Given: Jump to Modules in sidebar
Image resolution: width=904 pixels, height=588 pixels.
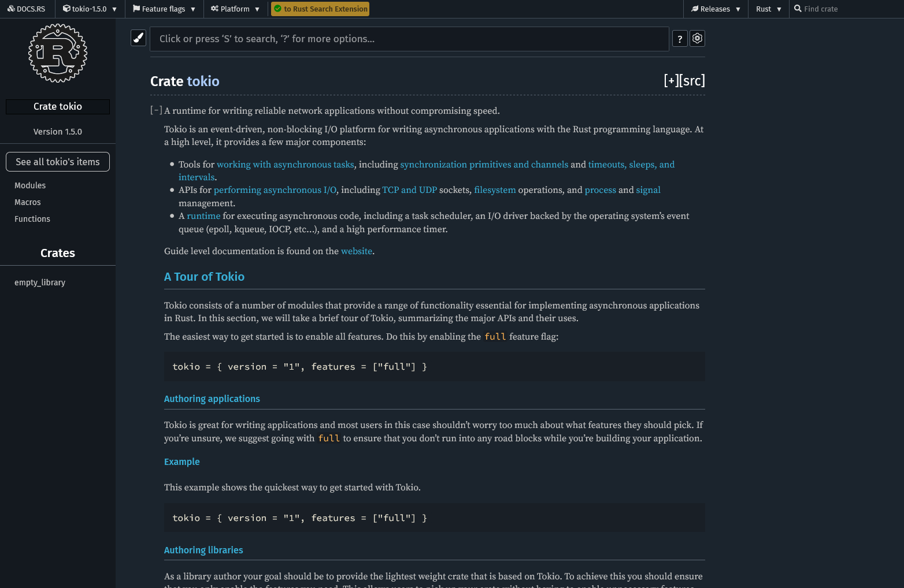Looking at the screenshot, I should tap(30, 185).
